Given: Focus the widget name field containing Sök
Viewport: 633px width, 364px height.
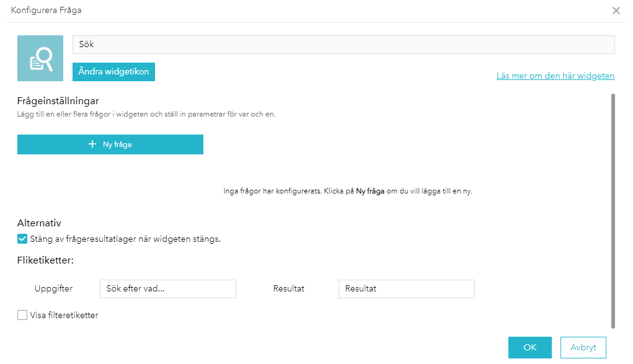Looking at the screenshot, I should click(343, 45).
